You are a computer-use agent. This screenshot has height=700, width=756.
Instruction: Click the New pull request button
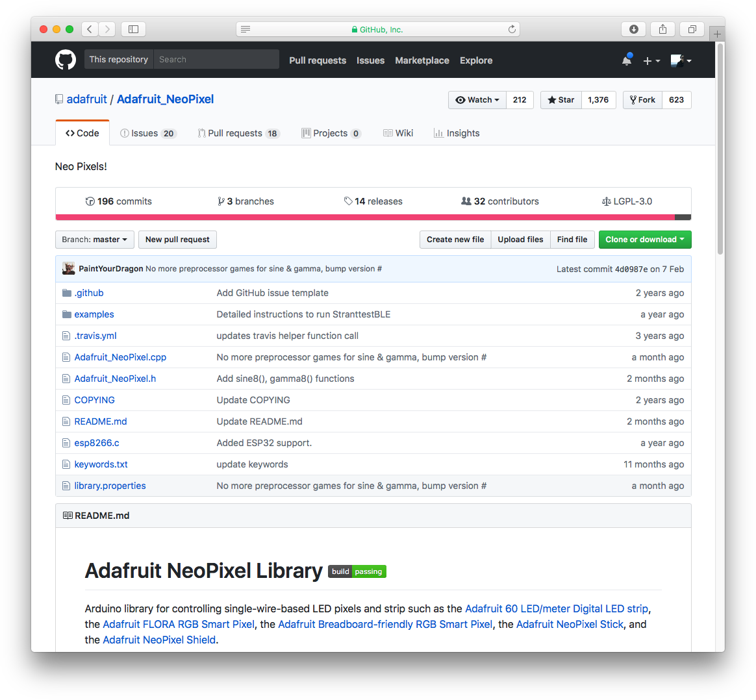177,240
